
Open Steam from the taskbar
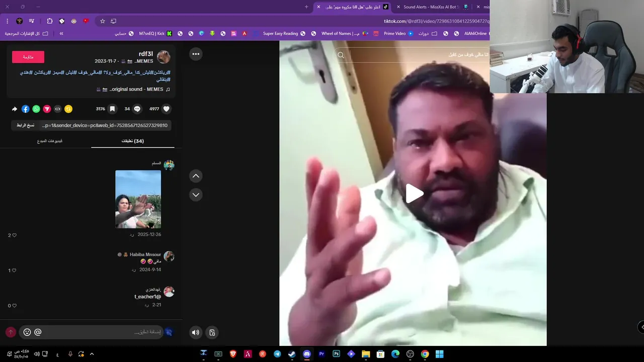[292, 354]
